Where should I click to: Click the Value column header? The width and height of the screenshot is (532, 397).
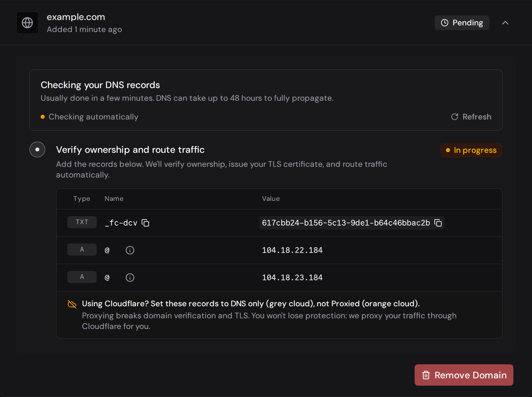(x=271, y=199)
